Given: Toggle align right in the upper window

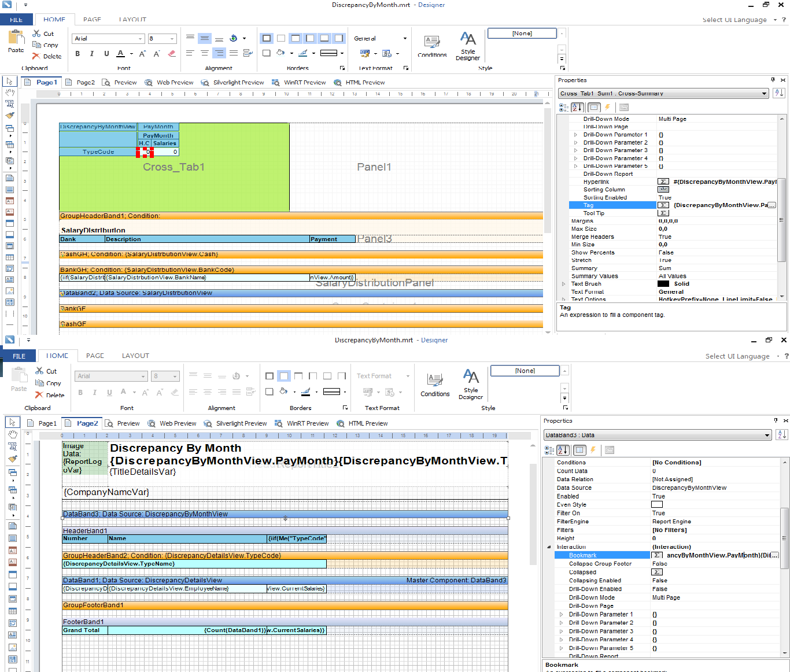Looking at the screenshot, I should tap(219, 53).
